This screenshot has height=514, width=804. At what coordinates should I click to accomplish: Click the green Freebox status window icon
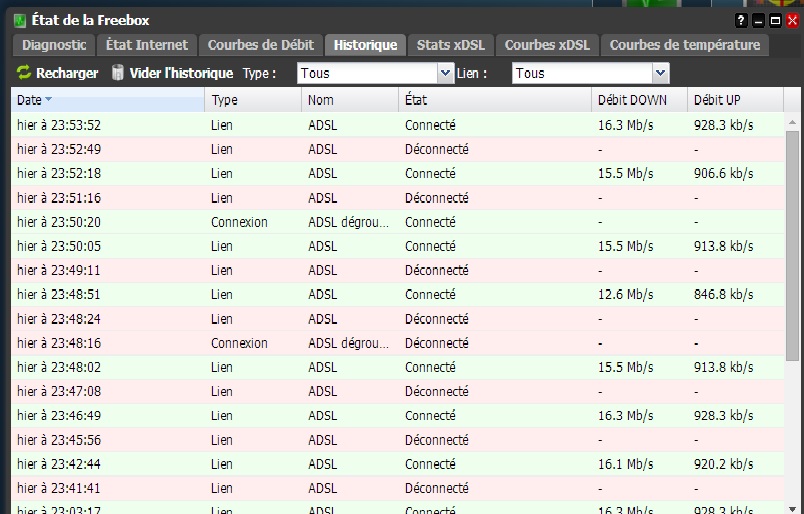[x=20, y=21]
